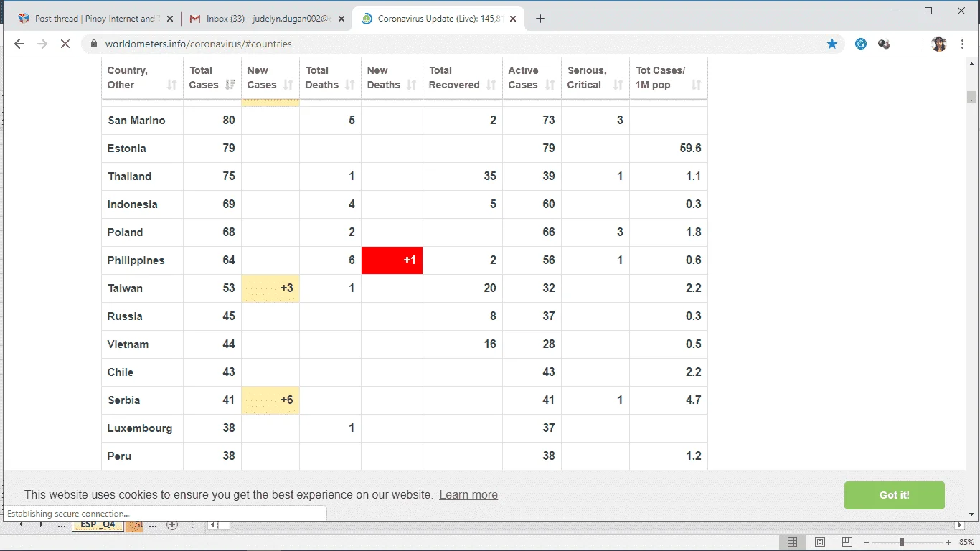Click Serbia's +6 new cases cell
The height and width of the screenshot is (551, 980).
(270, 400)
